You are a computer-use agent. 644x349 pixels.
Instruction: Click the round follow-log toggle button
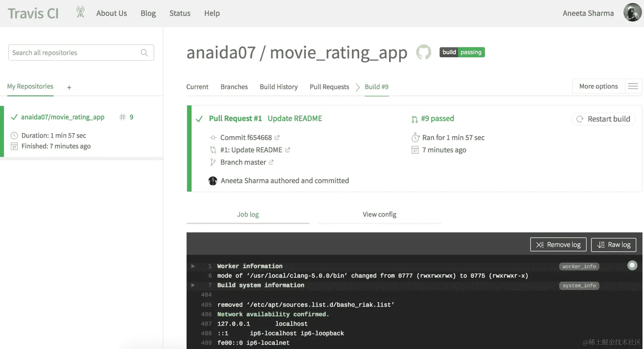point(632,265)
